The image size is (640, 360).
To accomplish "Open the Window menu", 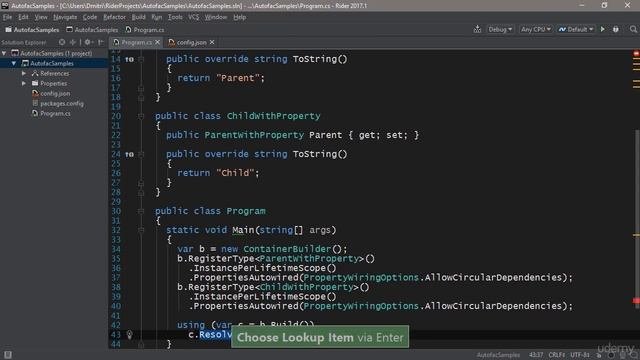I will click(216, 17).
